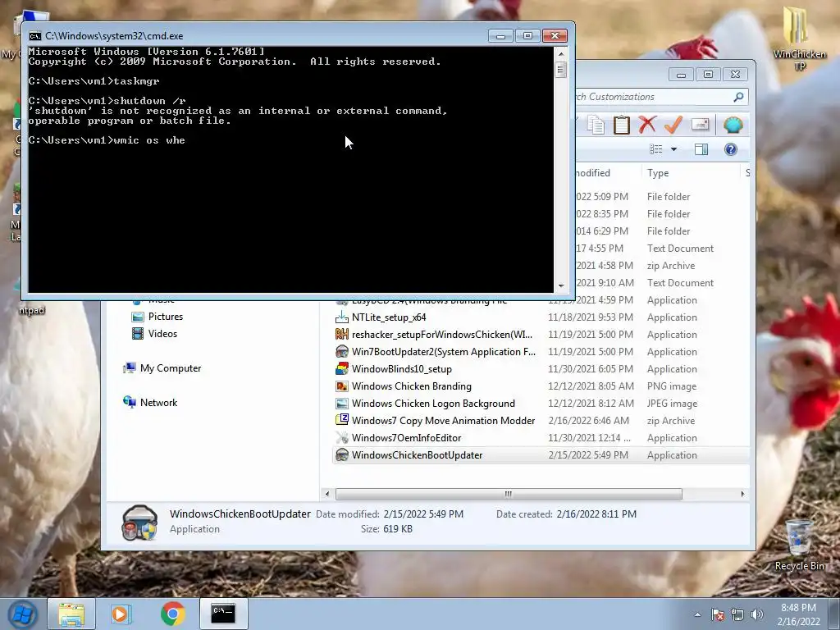The image size is (840, 630).
Task: Select the WindowsChickenBootUpdater file row
Action: [x=541, y=454]
